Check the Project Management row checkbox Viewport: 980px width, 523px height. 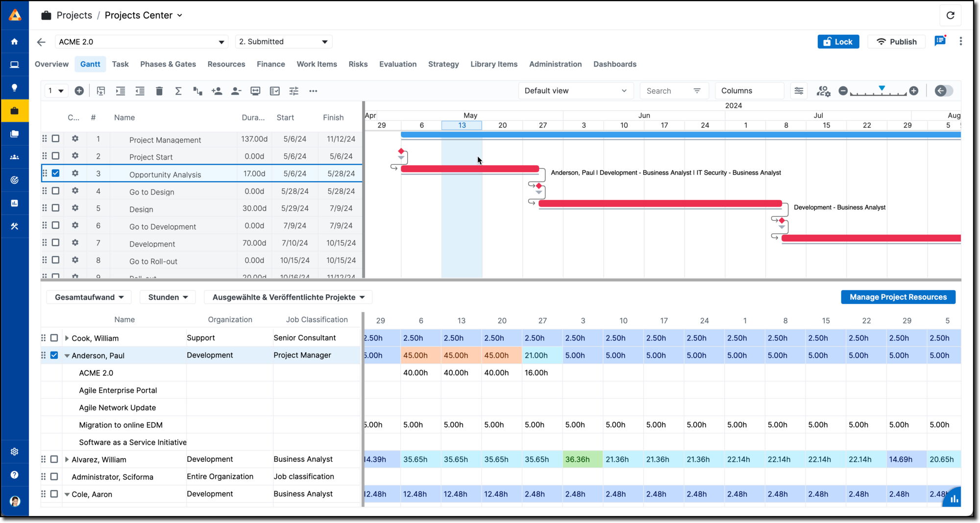point(56,139)
